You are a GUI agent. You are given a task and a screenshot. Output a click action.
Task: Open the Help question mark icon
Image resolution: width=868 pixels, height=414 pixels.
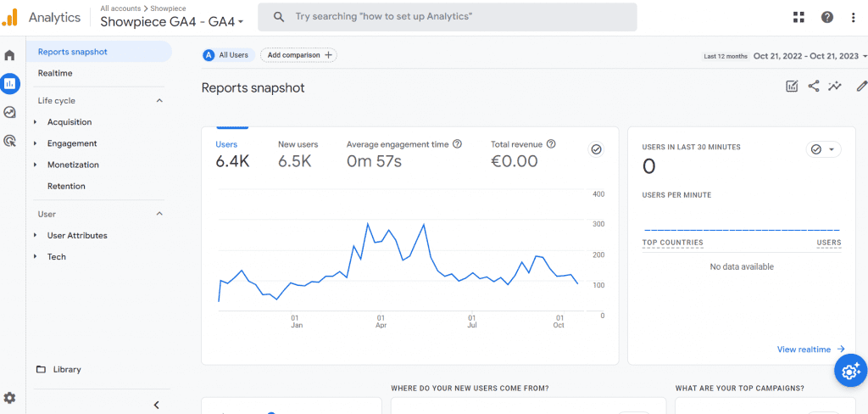(827, 17)
